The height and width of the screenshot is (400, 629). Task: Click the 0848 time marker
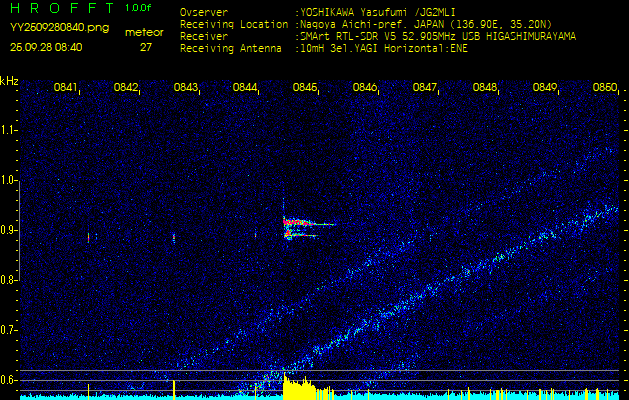(485, 87)
